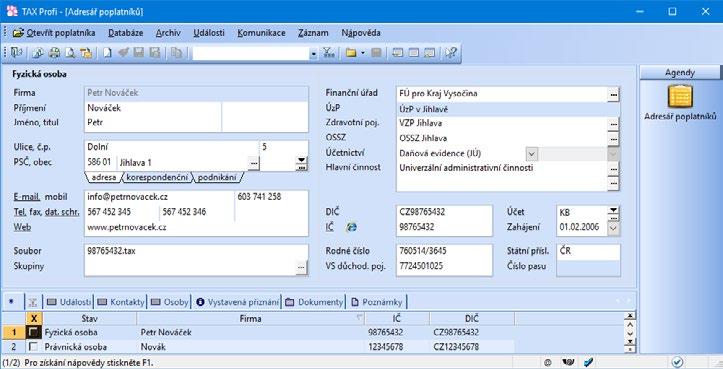The image size is (723, 369).
Task: Click the Internet Explorer icon beside IČ
Action: coord(351,227)
